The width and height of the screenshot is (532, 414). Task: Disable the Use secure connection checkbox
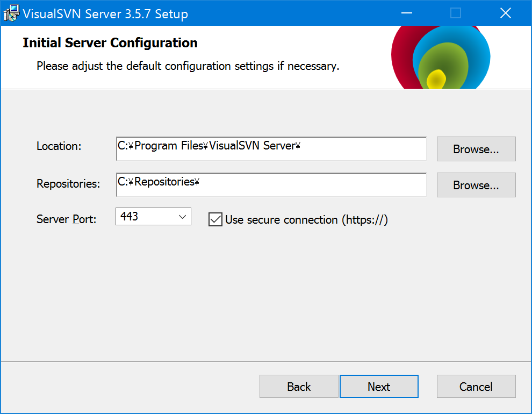click(215, 219)
